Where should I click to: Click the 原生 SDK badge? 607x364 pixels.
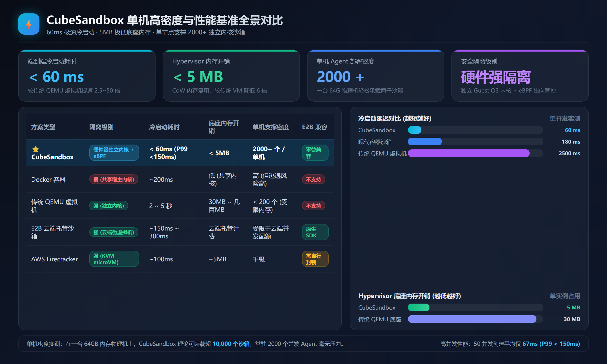pyautogui.click(x=315, y=232)
